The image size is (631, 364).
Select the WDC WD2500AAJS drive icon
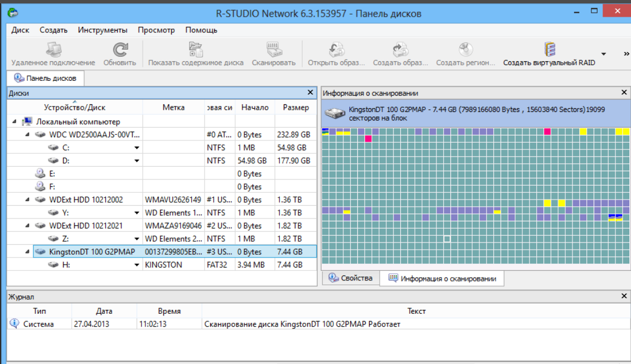(x=40, y=134)
